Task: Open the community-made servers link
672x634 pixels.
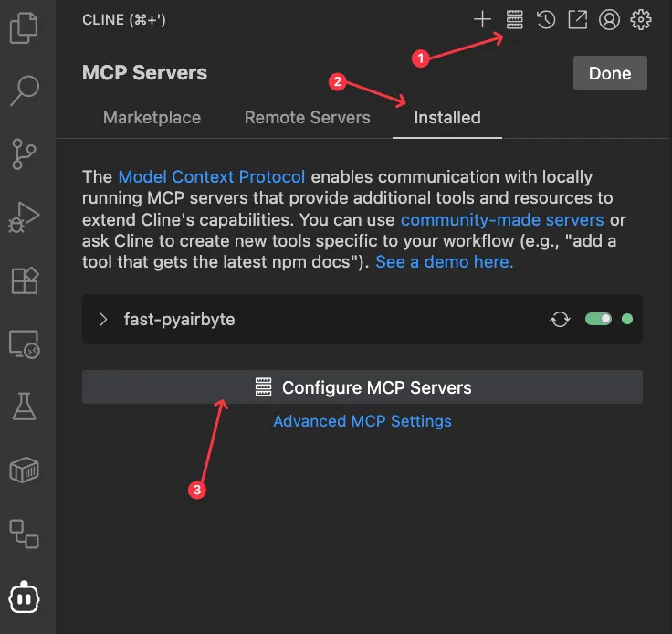Action: tap(502, 220)
